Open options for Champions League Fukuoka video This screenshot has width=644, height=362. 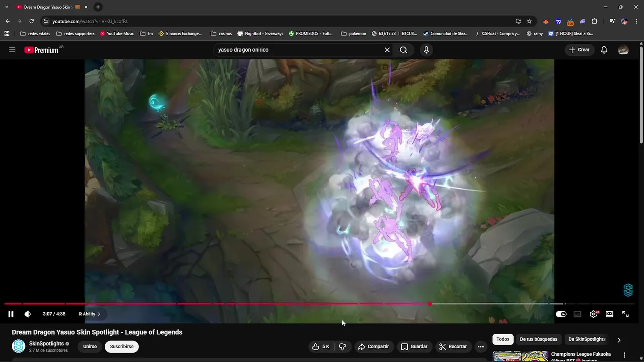(624, 355)
